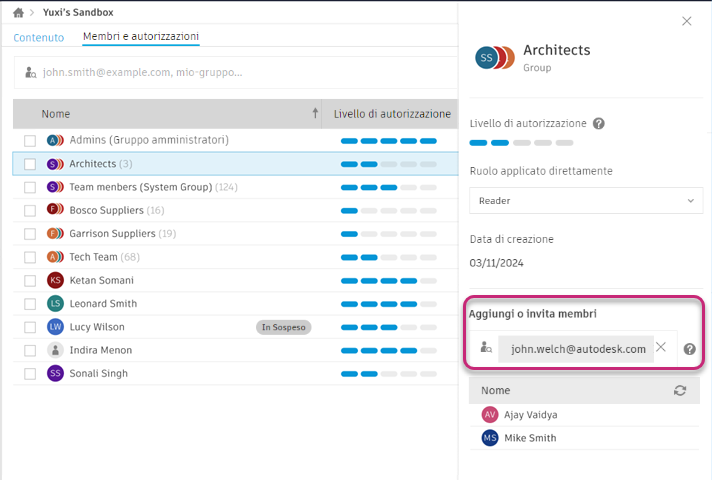The height and width of the screenshot is (480, 712).
Task: Click the Team members group avatar icon
Action: click(x=55, y=187)
